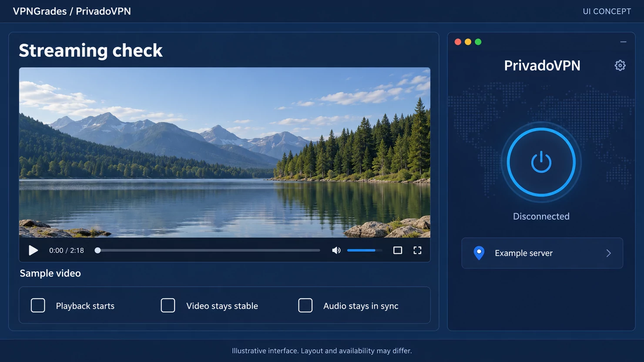Switch video to theater mode
This screenshot has height=362, width=644.
coord(398,250)
